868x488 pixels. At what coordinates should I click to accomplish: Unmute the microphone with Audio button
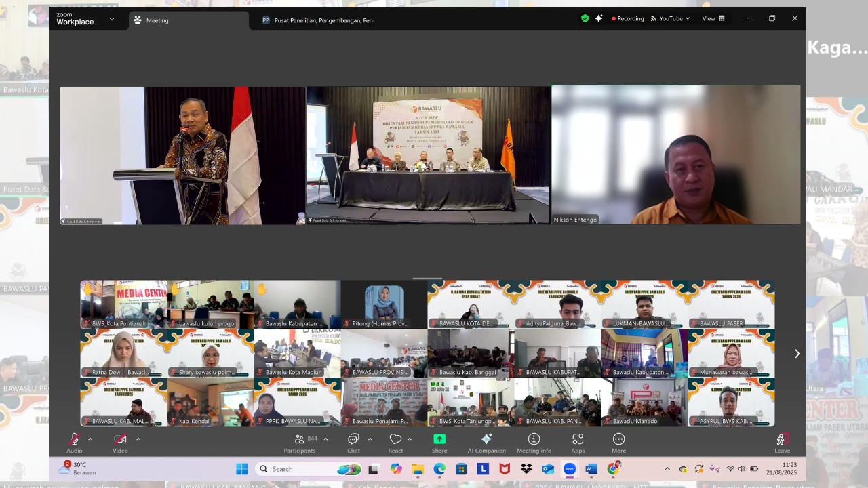[75, 440]
